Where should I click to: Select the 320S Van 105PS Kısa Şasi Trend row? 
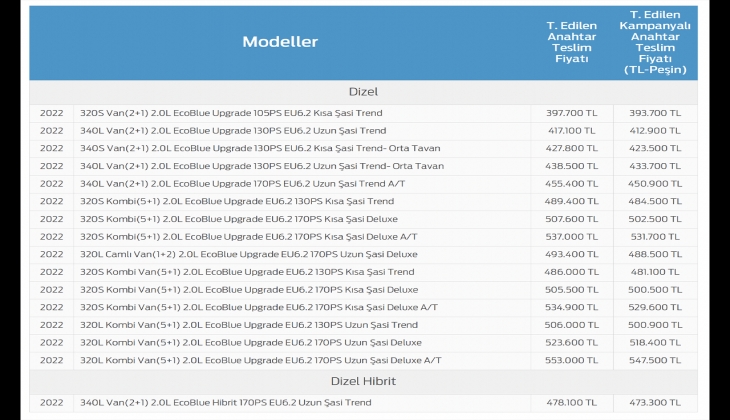231,113
